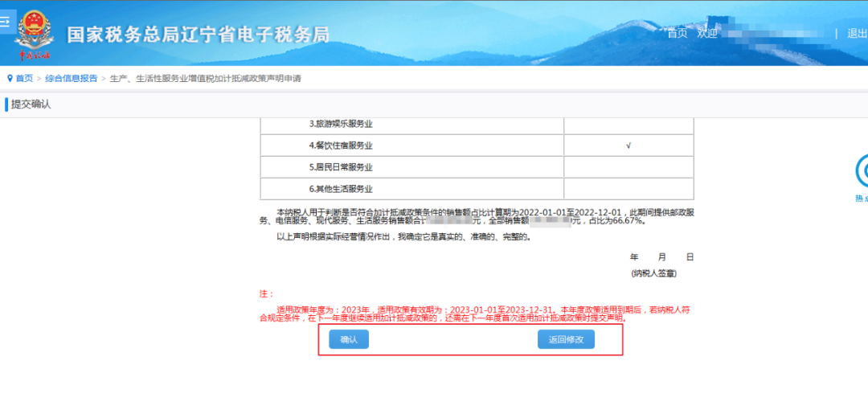Click 退出 to log out
Viewport: 868px width, 402px height.
[856, 34]
